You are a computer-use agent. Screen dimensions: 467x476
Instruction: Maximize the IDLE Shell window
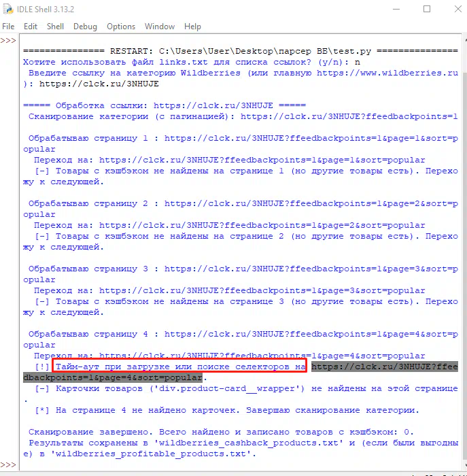426,10
